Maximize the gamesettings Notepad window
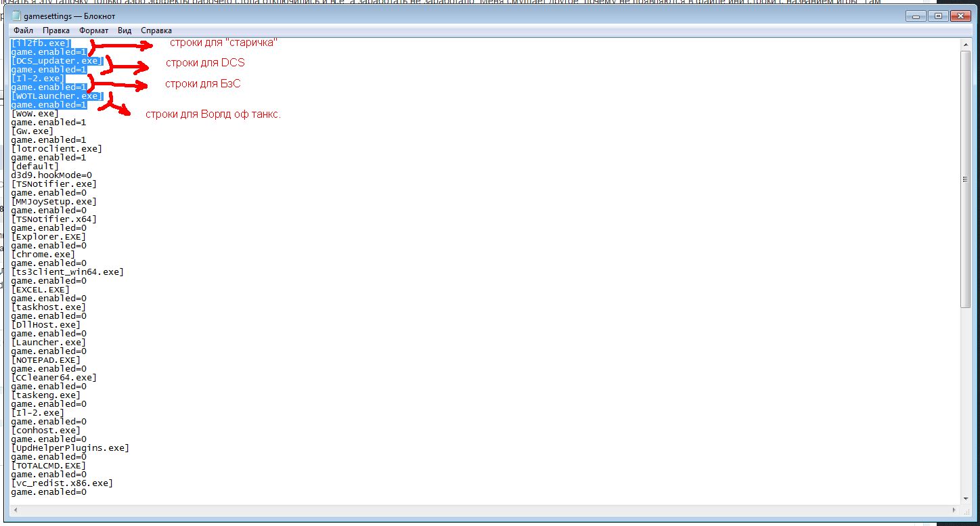Screen dimensions: 980x526 point(937,16)
